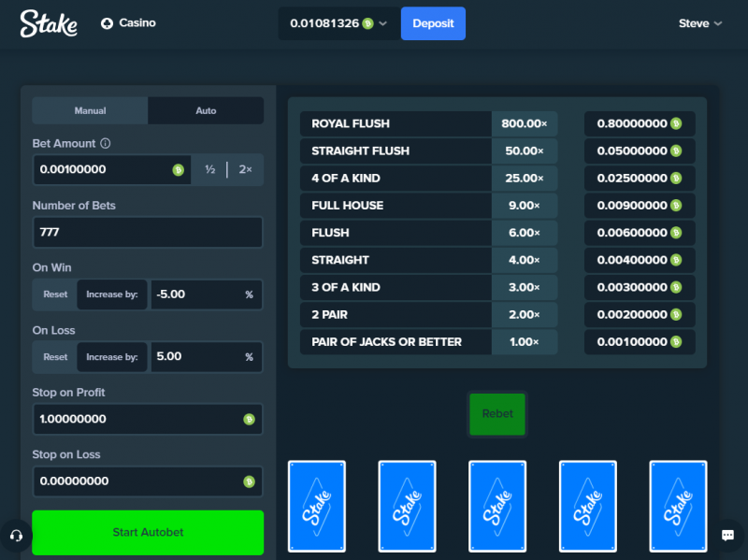Image resolution: width=748 pixels, height=560 pixels.
Task: Click the Casino chip icon
Action: click(x=107, y=23)
